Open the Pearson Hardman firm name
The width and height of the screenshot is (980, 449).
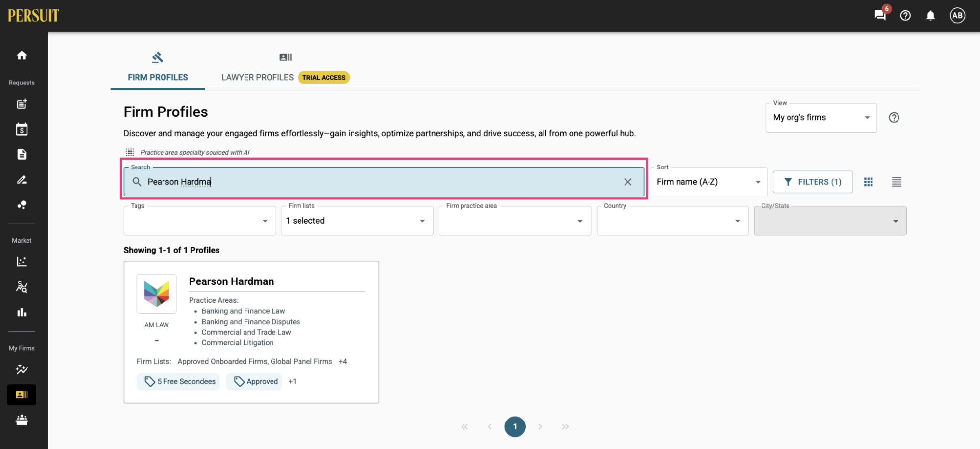tap(231, 281)
